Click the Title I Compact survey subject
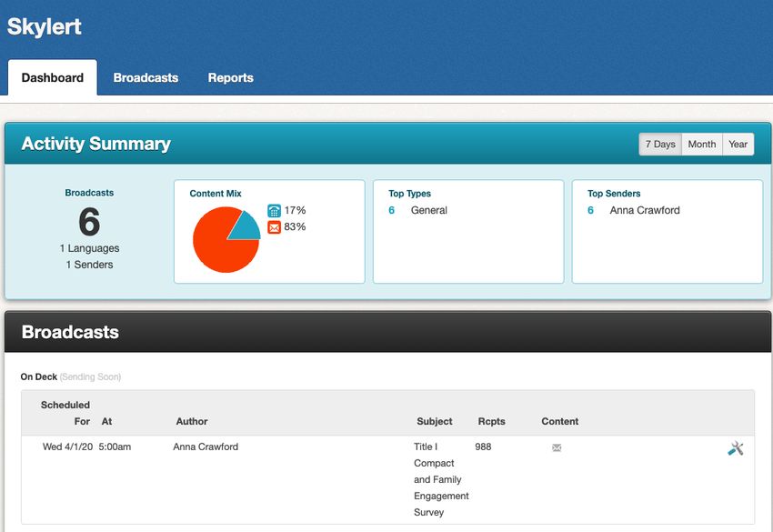Screen dimensions: 773x532 pos(441,479)
